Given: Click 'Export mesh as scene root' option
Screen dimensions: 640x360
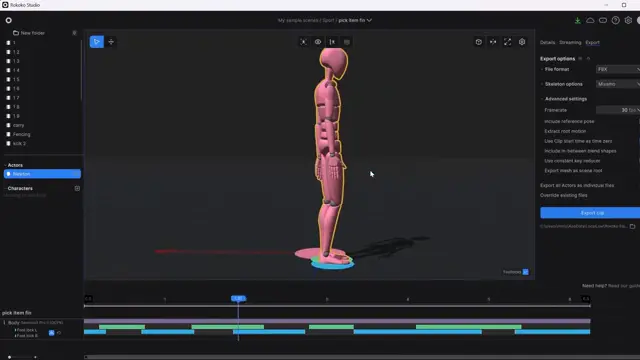Looking at the screenshot, I should tap(573, 171).
